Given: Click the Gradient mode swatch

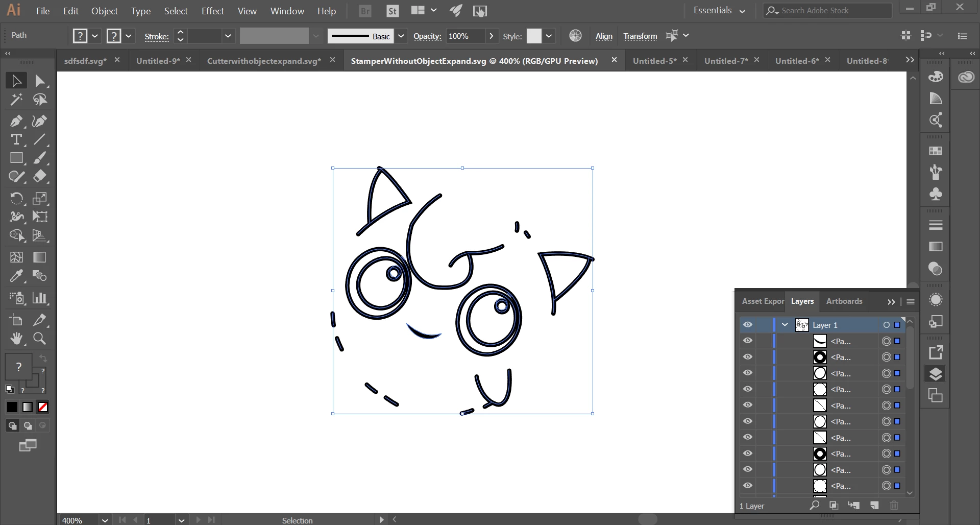Looking at the screenshot, I should (28, 407).
